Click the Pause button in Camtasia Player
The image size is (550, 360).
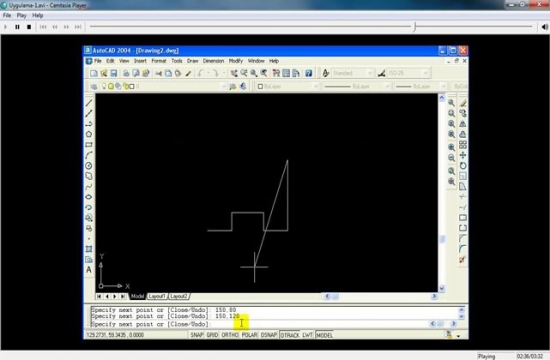(17, 27)
